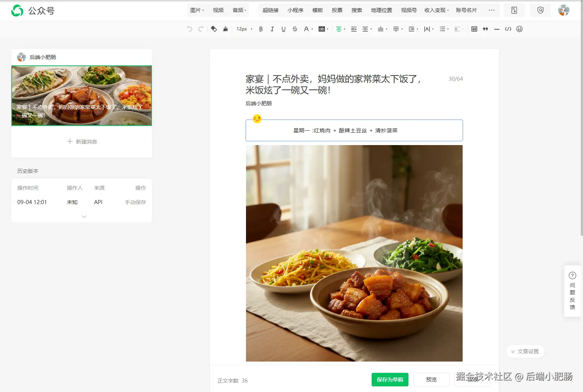
Task: Click the 星期一 menu text box
Action: (354, 130)
